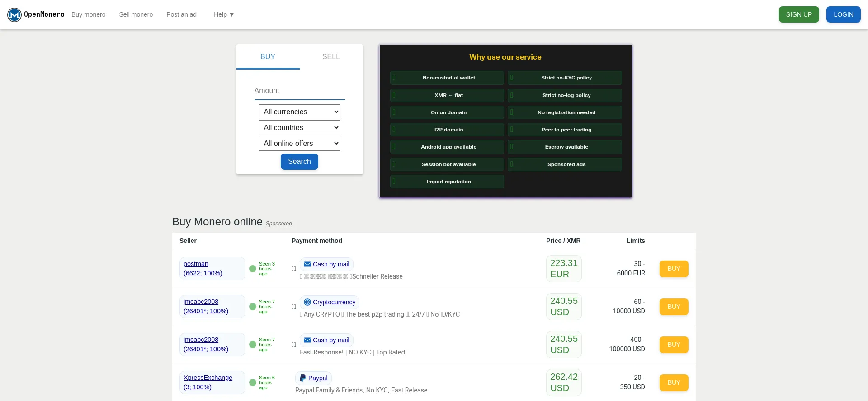Screen dimensions: 868x401
Task: Click the Price / XMR column header
Action: point(563,241)
